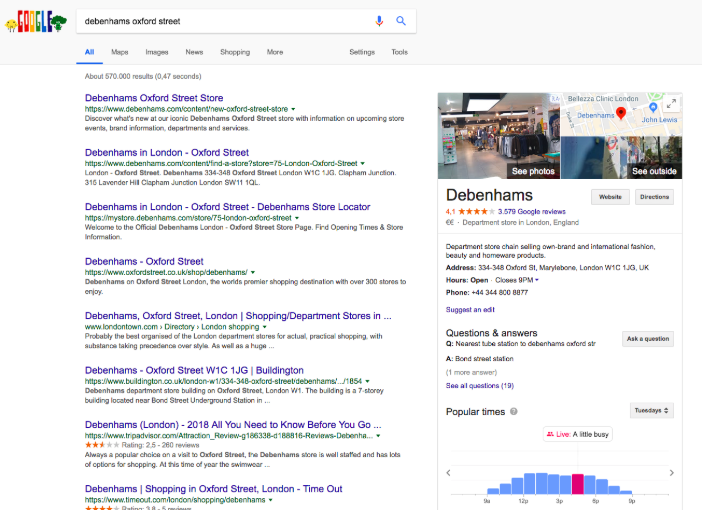Expand arrow next to buildington.co.uk URL
703x514 pixels.
click(367, 381)
